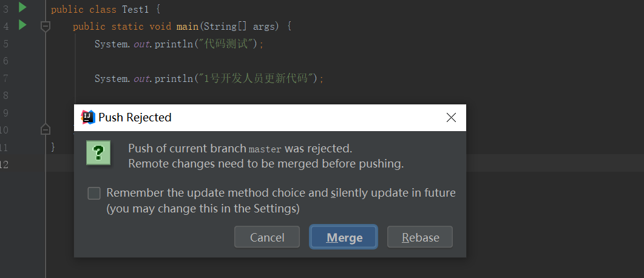Close the Push Rejected dialog

click(x=451, y=118)
